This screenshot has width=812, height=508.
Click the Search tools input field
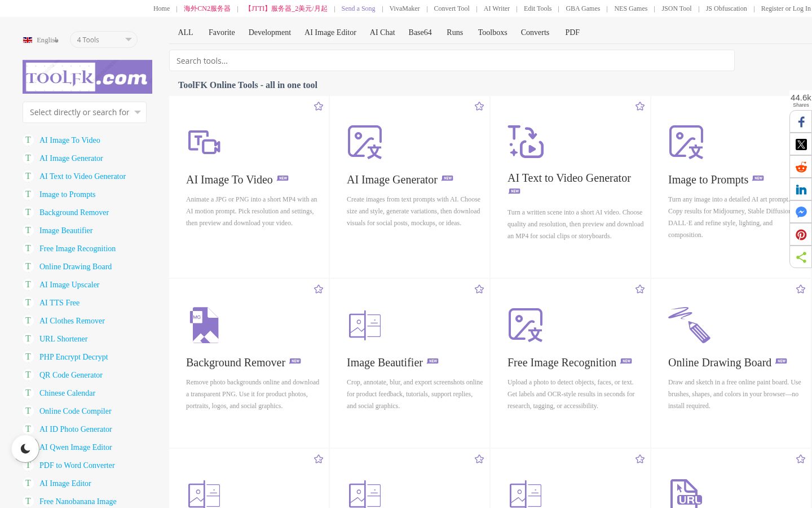coord(452,60)
